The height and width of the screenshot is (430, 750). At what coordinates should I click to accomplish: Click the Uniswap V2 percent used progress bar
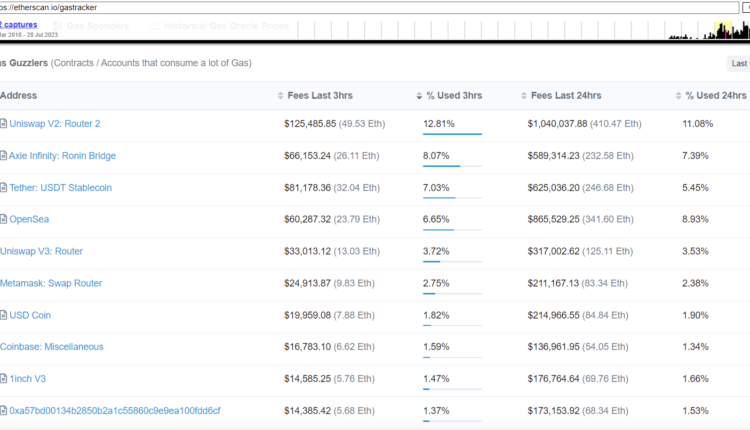452,134
